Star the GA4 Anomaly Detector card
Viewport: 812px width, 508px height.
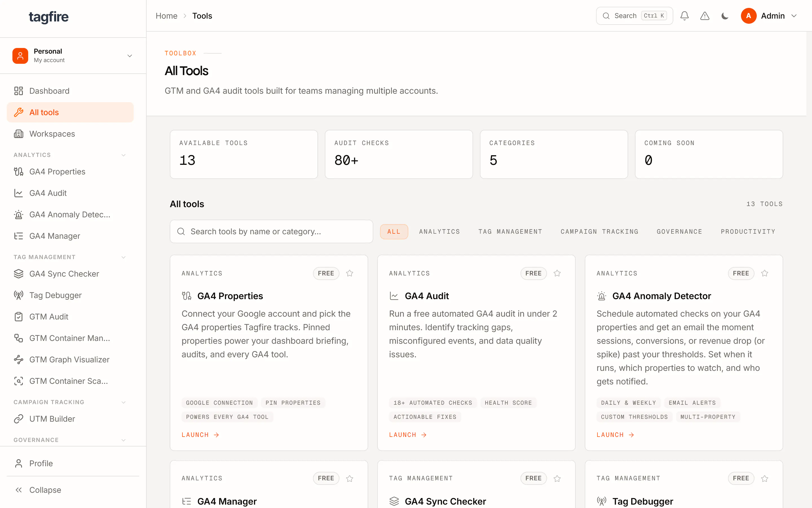(765, 273)
